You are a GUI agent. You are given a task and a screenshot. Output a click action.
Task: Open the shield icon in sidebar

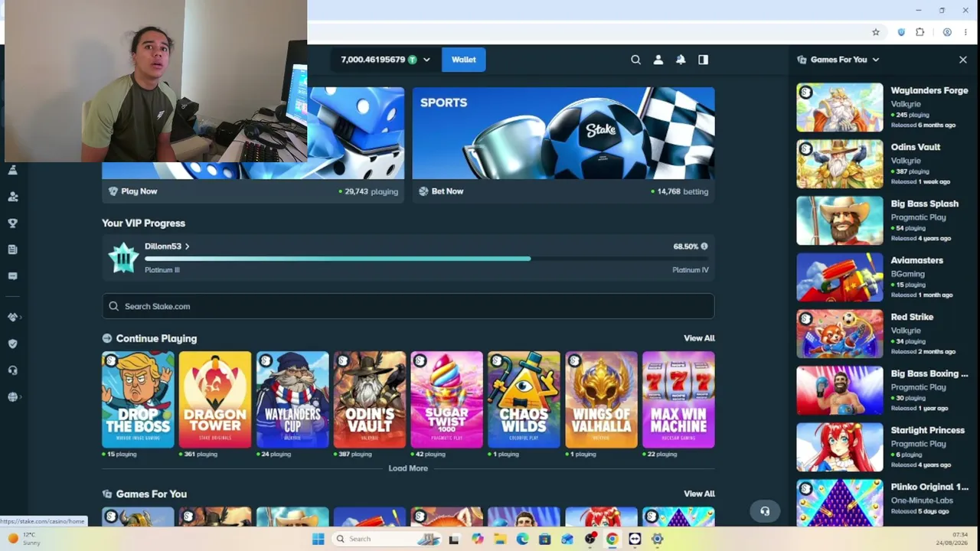(13, 344)
